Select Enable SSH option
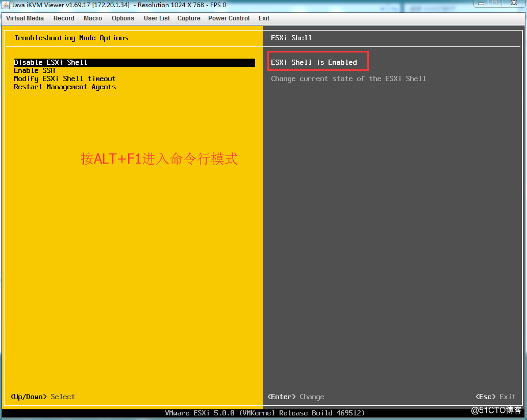 (x=34, y=70)
